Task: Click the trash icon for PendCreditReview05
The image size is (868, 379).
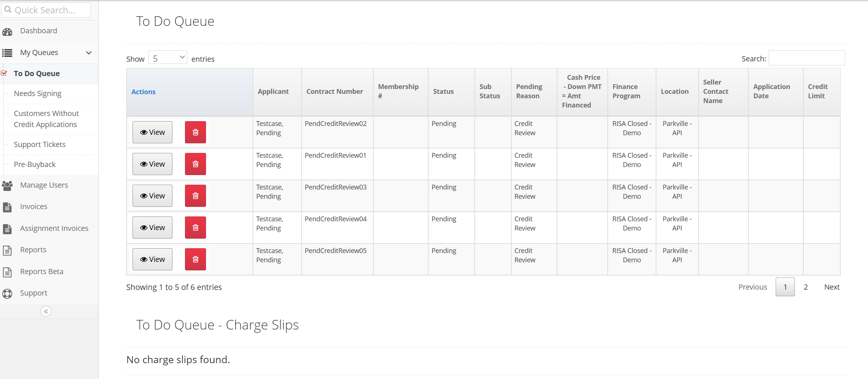Action: pyautogui.click(x=195, y=259)
